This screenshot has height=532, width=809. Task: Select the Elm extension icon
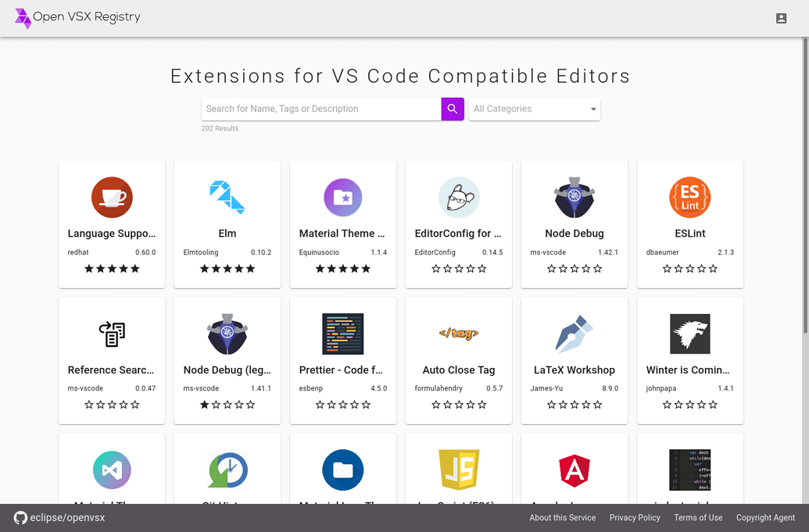[227, 197]
